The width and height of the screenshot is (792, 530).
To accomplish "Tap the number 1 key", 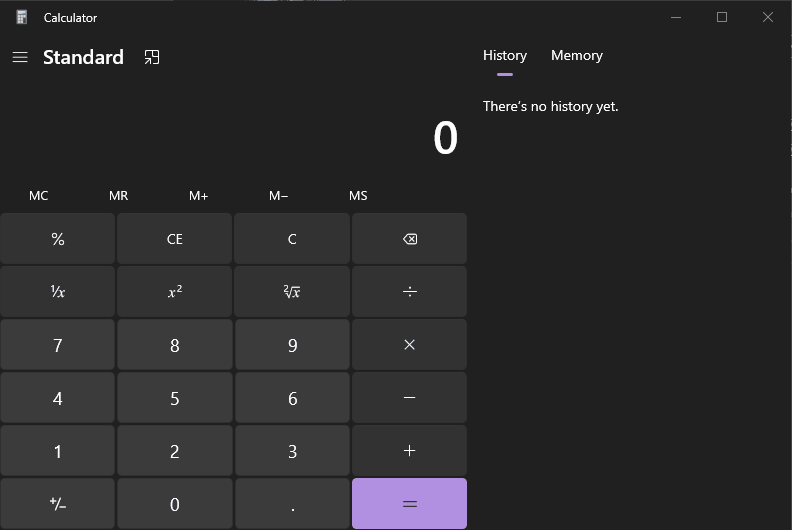I will 58,451.
